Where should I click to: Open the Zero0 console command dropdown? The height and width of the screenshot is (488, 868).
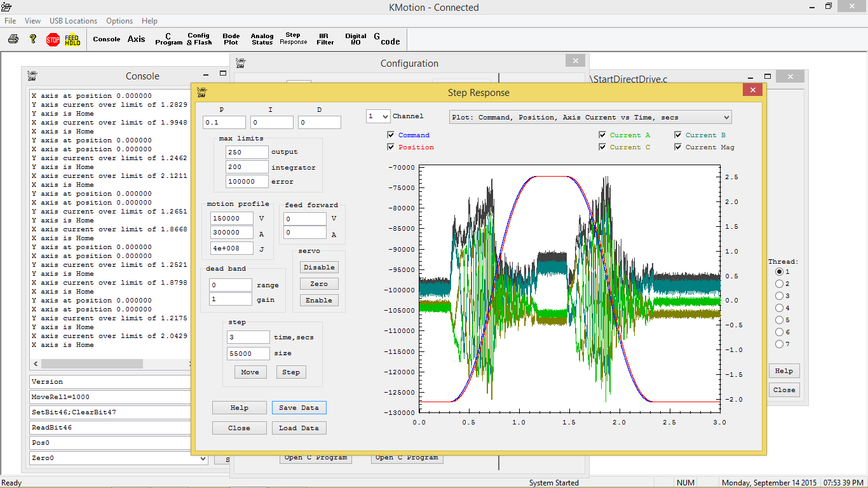(203, 458)
